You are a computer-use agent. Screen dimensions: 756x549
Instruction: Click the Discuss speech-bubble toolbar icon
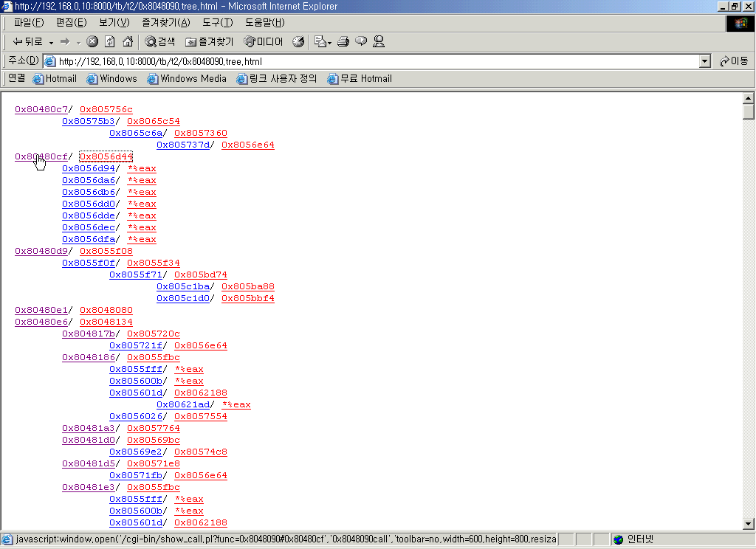pos(361,42)
